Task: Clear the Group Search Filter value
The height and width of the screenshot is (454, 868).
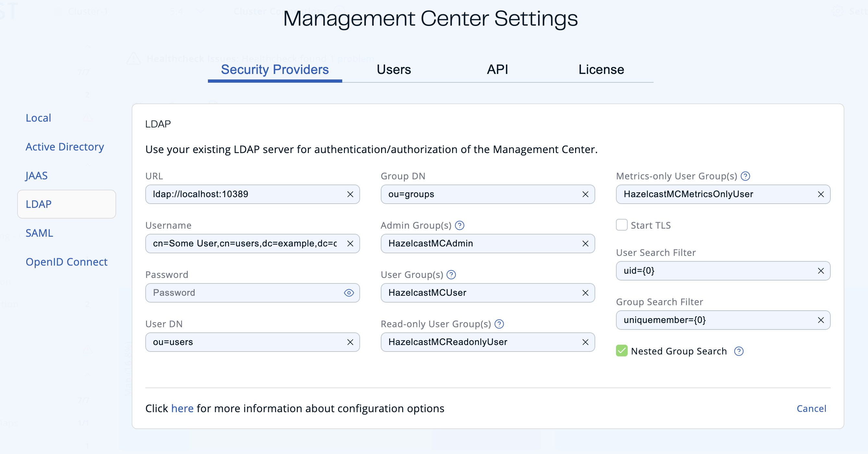Action: [x=821, y=320]
